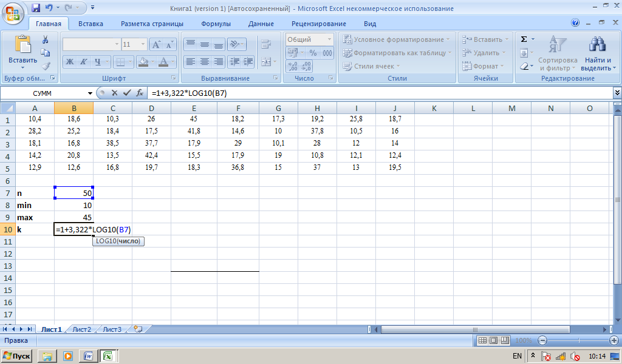Select the Format Painter brush

click(x=46, y=66)
